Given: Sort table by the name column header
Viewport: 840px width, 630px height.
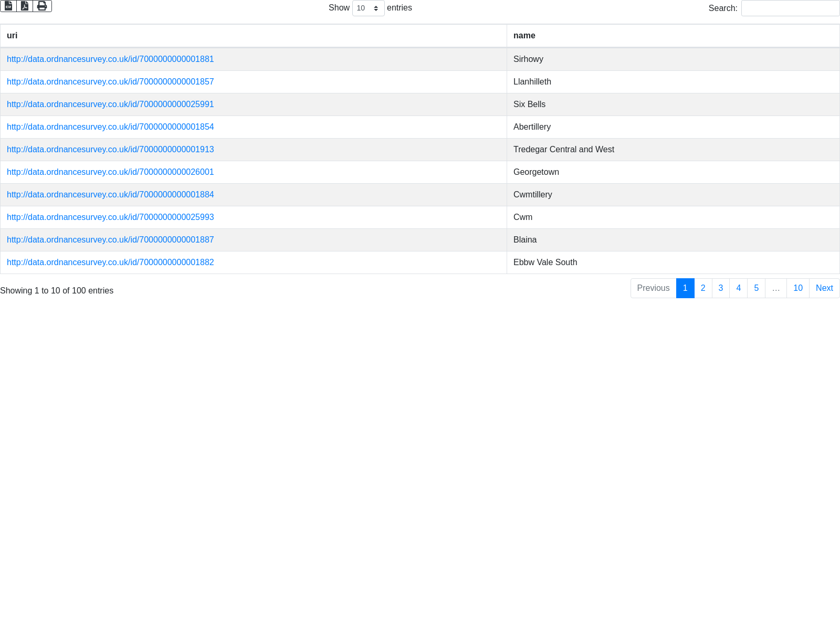Looking at the screenshot, I should [524, 36].
